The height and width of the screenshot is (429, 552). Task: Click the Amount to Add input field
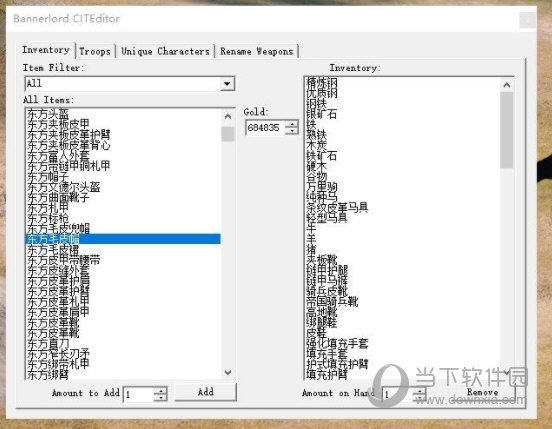click(x=139, y=394)
